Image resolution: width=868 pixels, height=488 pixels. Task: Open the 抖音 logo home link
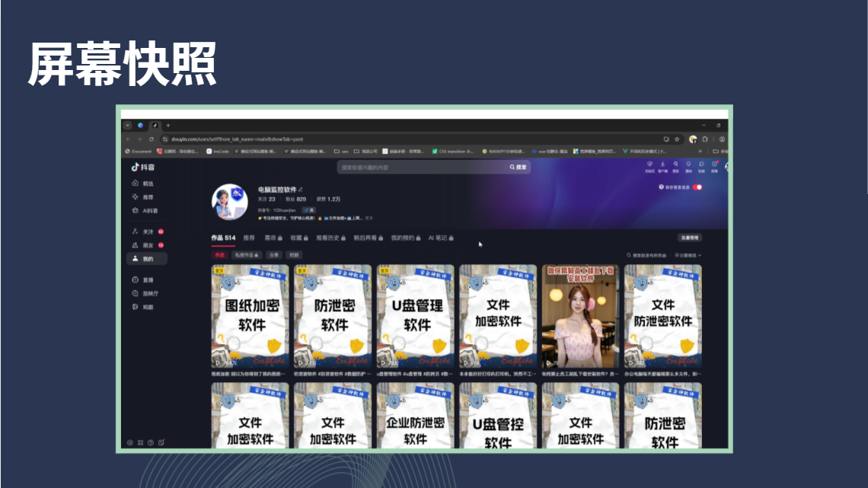(143, 167)
